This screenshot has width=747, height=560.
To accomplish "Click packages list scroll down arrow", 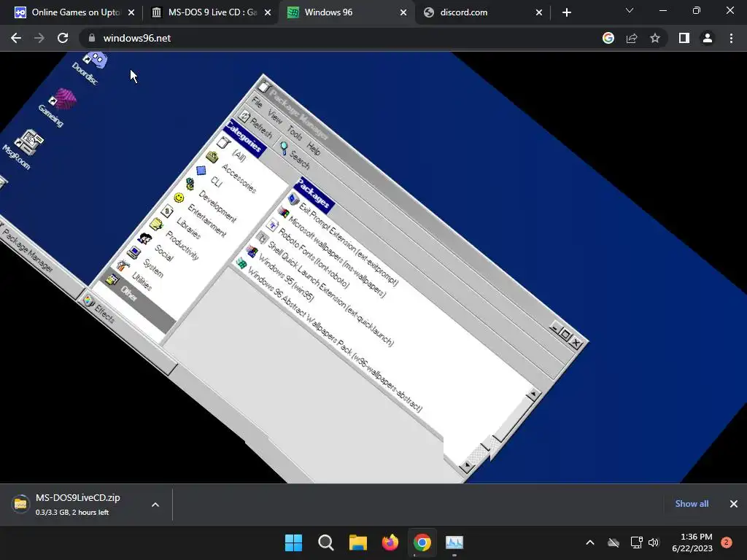I will [x=467, y=466].
